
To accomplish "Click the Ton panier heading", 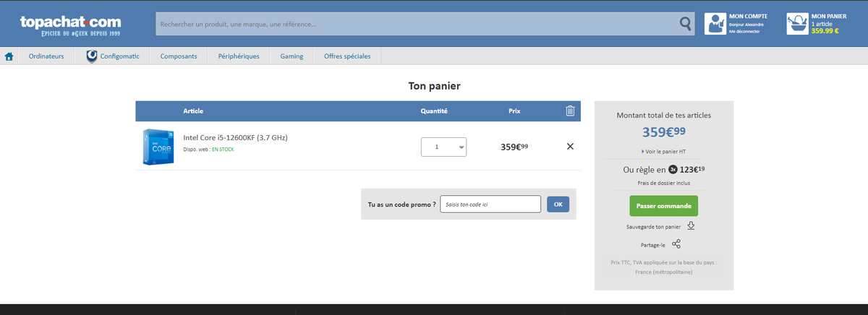I will [x=435, y=86].
